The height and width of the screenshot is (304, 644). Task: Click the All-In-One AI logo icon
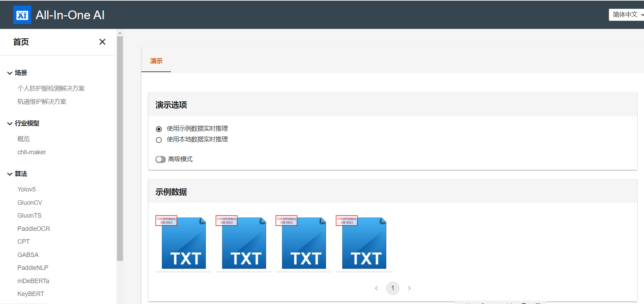pos(22,15)
